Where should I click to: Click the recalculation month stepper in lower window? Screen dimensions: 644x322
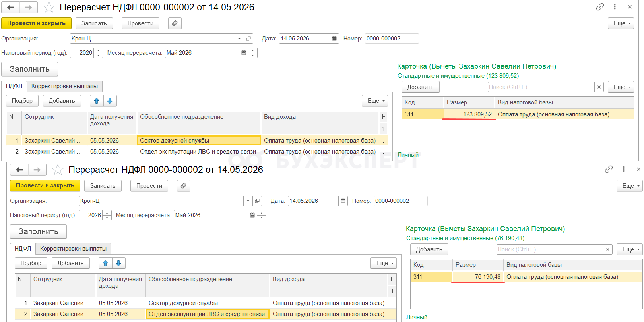[262, 215]
